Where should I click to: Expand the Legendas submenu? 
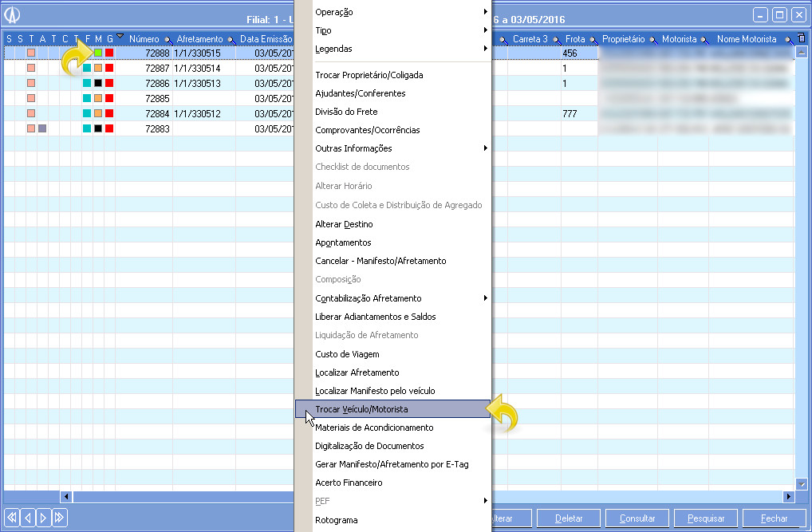click(x=485, y=48)
